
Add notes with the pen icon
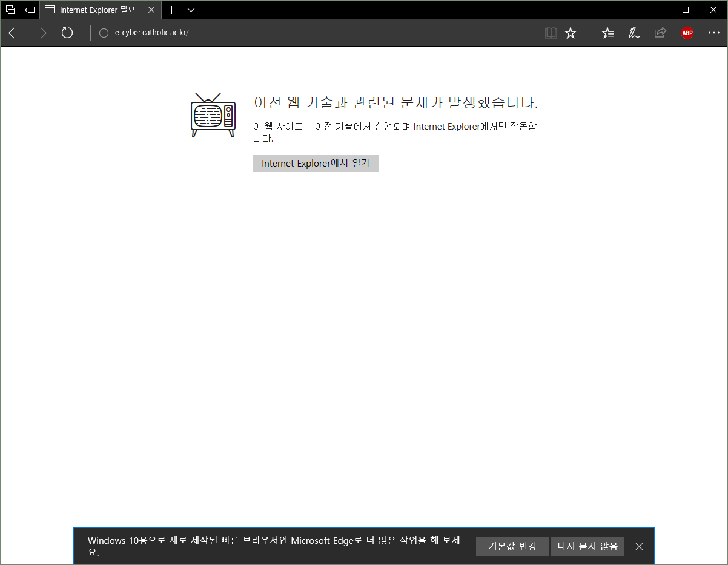coord(634,33)
